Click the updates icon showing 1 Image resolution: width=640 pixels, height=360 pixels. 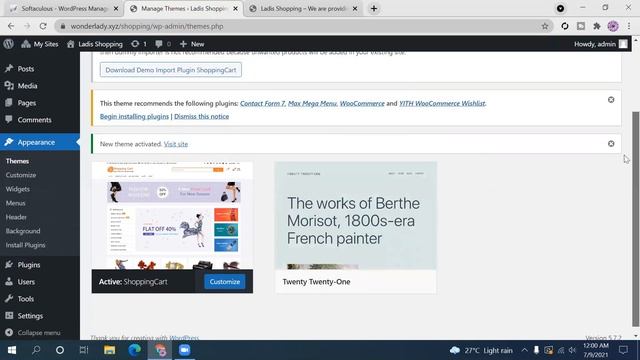139,44
